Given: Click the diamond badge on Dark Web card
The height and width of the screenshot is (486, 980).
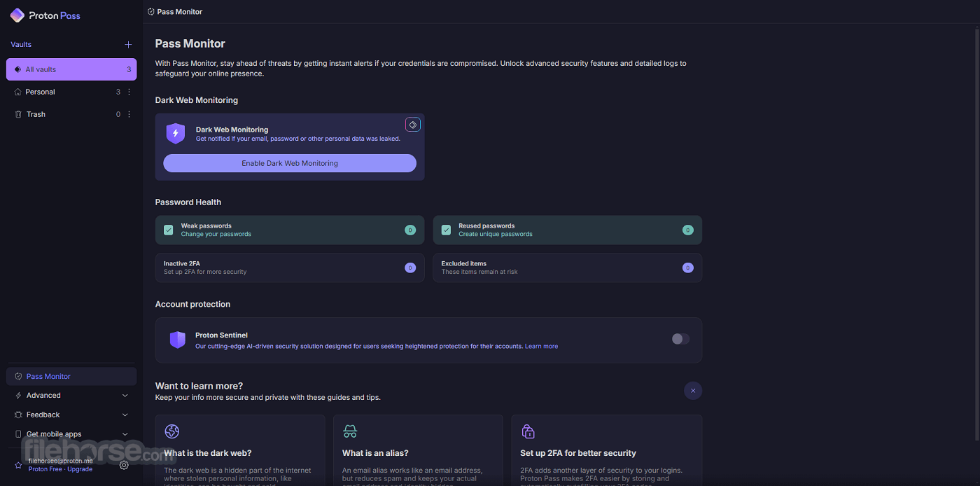Looking at the screenshot, I should click(413, 125).
